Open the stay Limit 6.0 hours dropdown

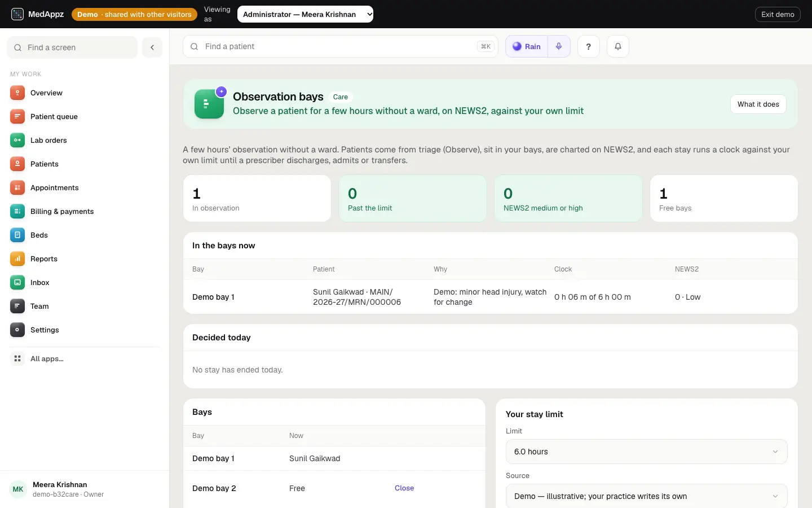pos(646,452)
